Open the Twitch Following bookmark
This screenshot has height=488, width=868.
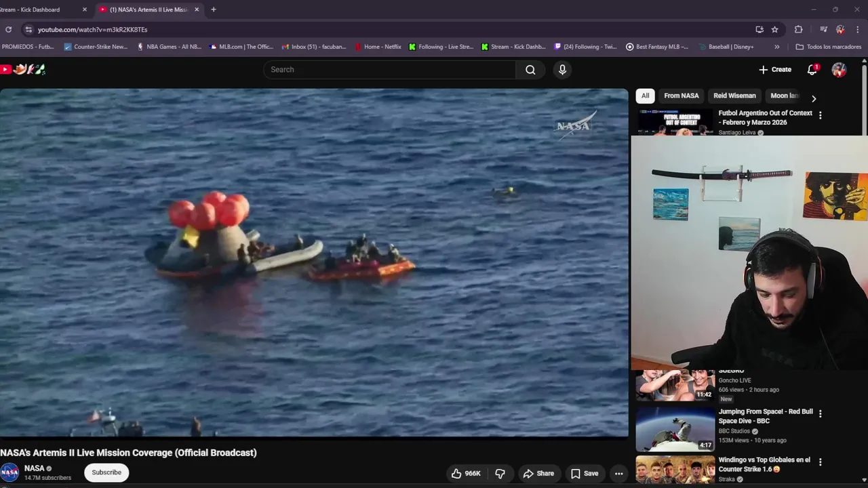click(x=585, y=47)
